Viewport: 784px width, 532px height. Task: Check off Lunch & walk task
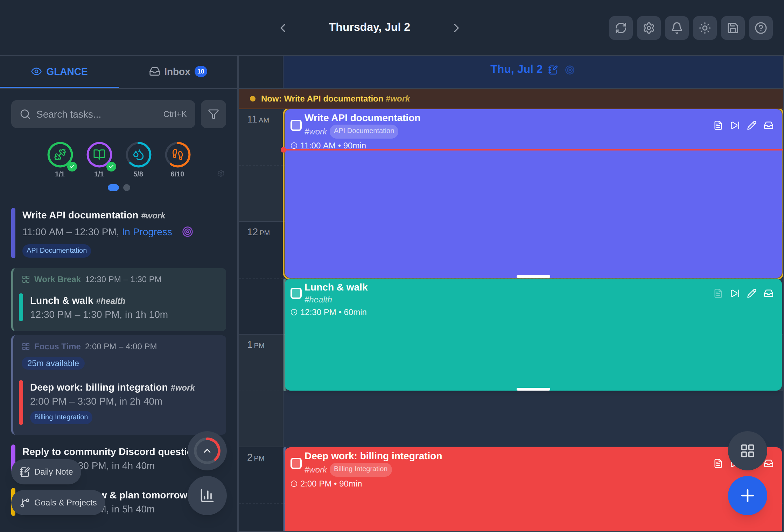tap(296, 293)
